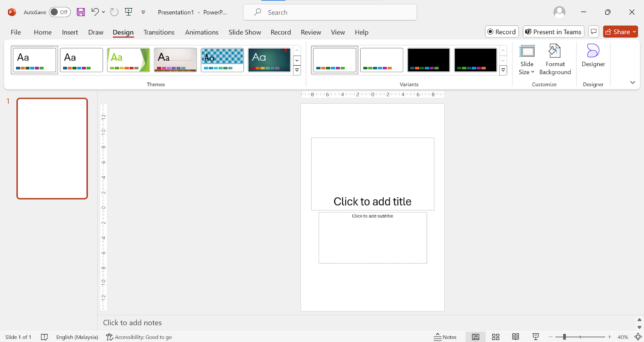Open the Slide Size dropdown

click(x=527, y=60)
